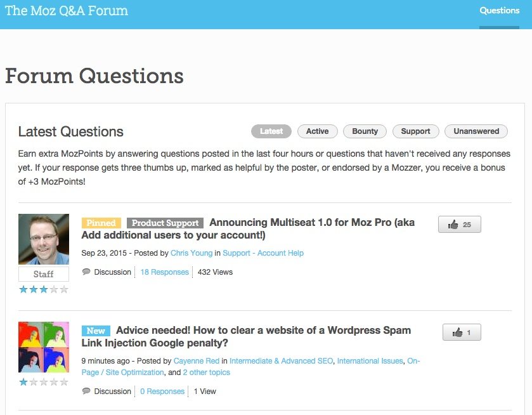Show Unanswered questions

click(x=476, y=131)
